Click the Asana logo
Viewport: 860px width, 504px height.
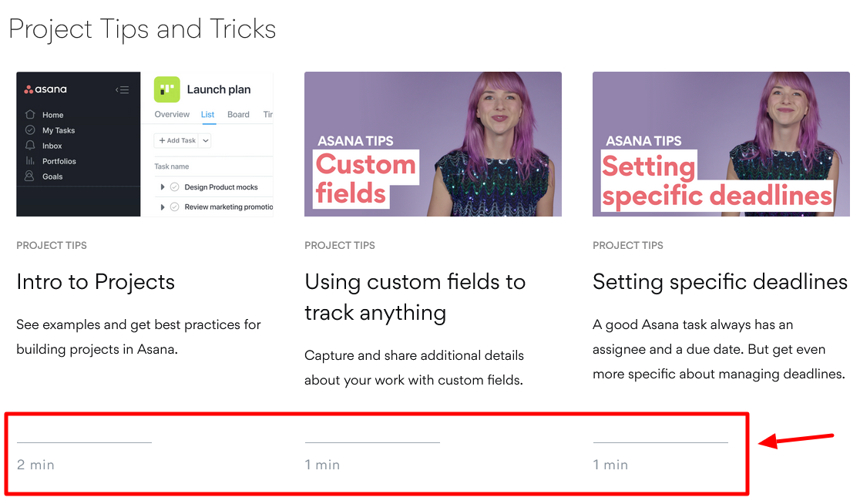[46, 89]
